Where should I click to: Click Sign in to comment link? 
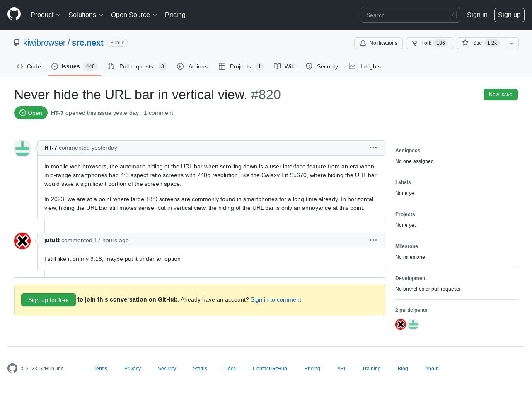pos(276,299)
